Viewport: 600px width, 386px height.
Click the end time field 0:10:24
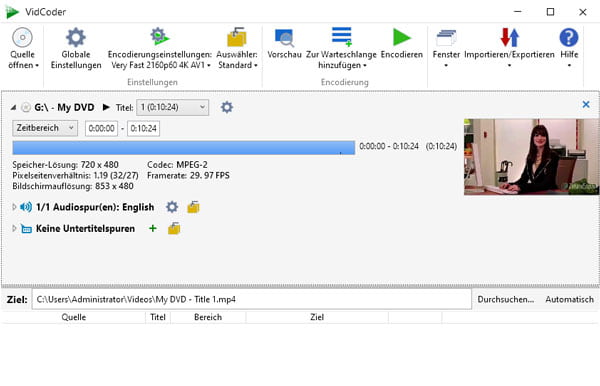(143, 129)
